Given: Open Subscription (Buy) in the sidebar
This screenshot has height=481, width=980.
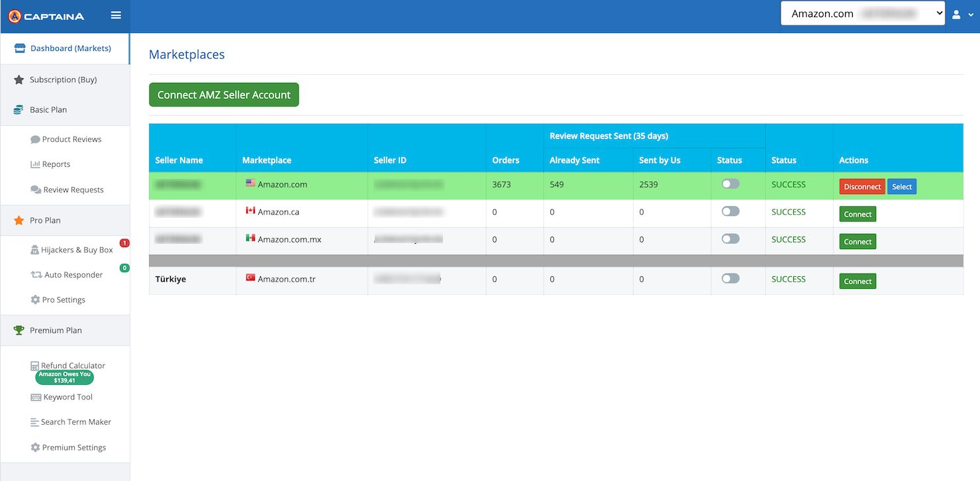Looking at the screenshot, I should tap(65, 80).
